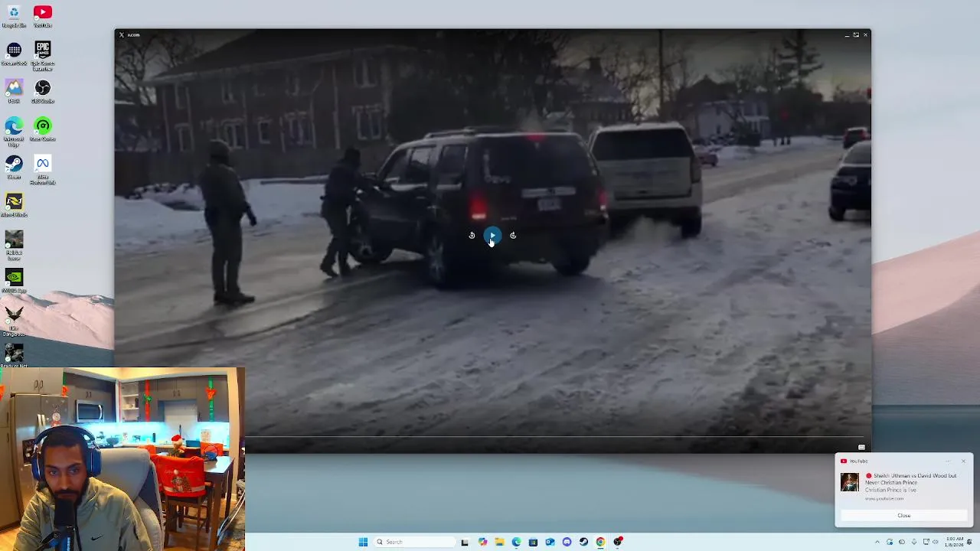
Task: Open the NVIDIA App desktop shortcut
Action: coord(14,280)
